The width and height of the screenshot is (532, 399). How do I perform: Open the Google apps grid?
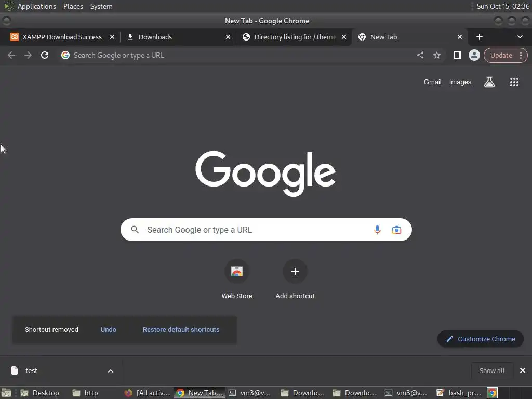pyautogui.click(x=514, y=82)
